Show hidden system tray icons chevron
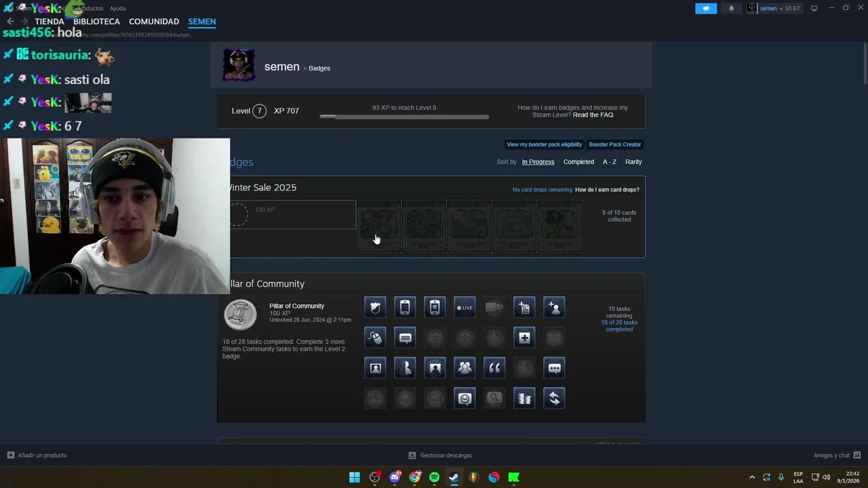Image resolution: width=868 pixels, height=488 pixels. click(x=751, y=477)
